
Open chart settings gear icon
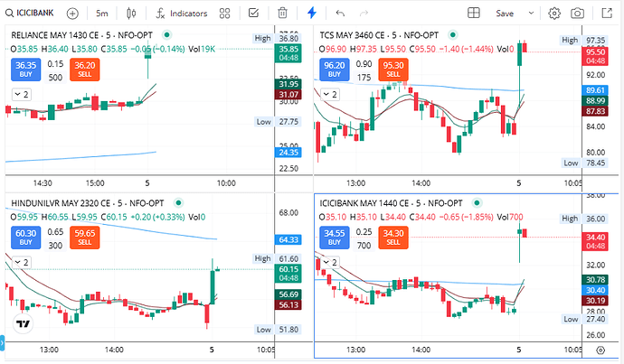553,14
